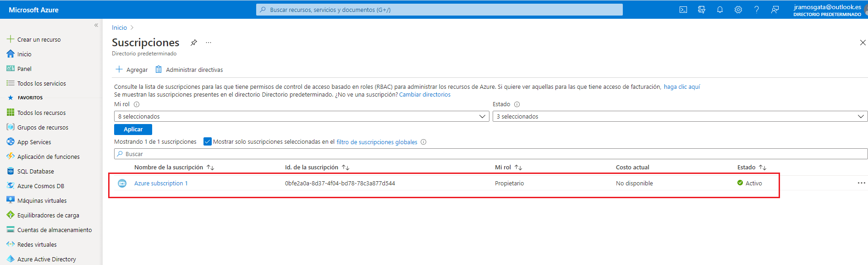This screenshot has height=265, width=868.
Task: Open the Directory and subscription filter icon
Action: (x=702, y=10)
